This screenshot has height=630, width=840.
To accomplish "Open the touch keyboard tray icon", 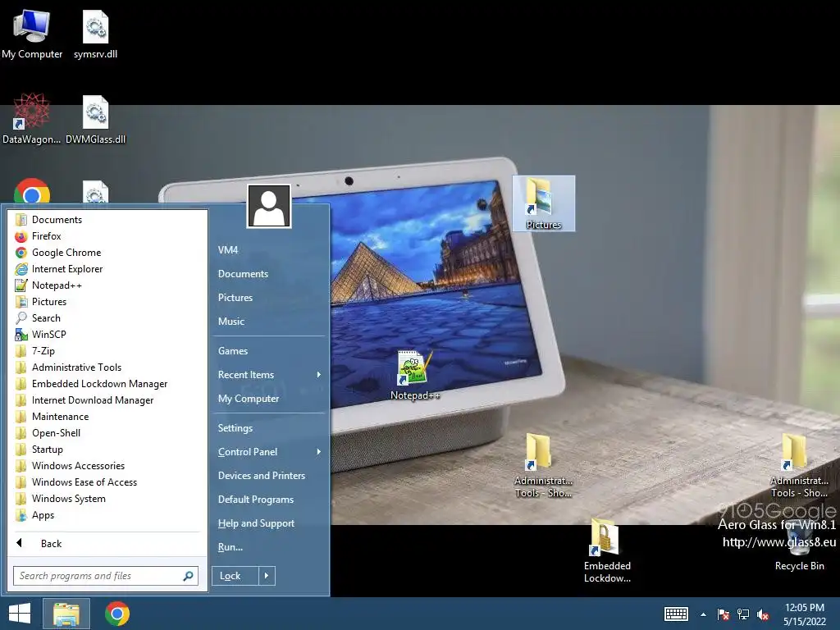I will pos(676,614).
